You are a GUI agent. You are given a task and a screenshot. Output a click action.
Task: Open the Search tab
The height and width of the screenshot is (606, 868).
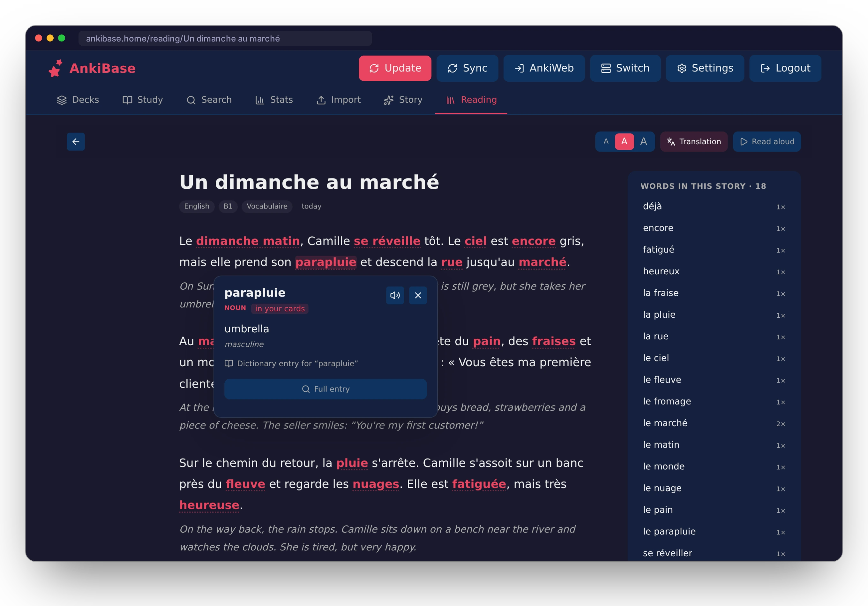[209, 100]
